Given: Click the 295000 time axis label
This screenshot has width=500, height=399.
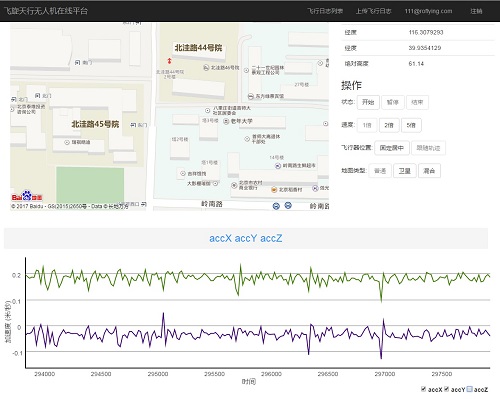Looking at the screenshot, I should click(158, 374).
